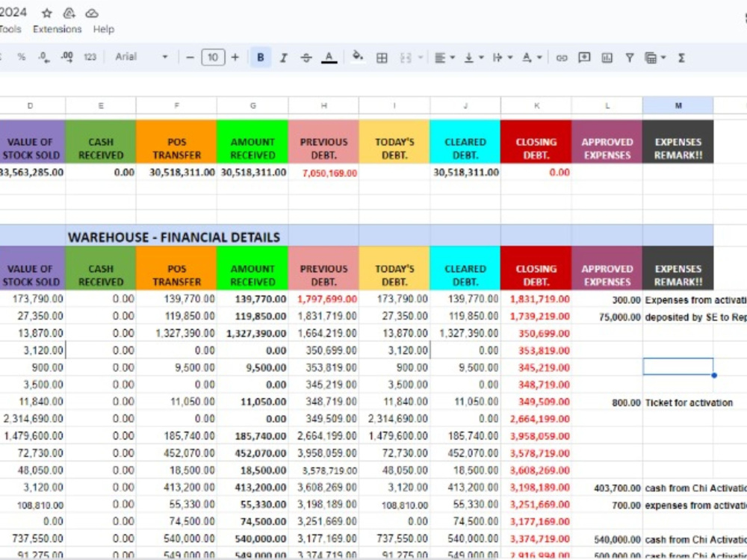Open the fill color picker
The width and height of the screenshot is (747, 560).
[x=358, y=57]
